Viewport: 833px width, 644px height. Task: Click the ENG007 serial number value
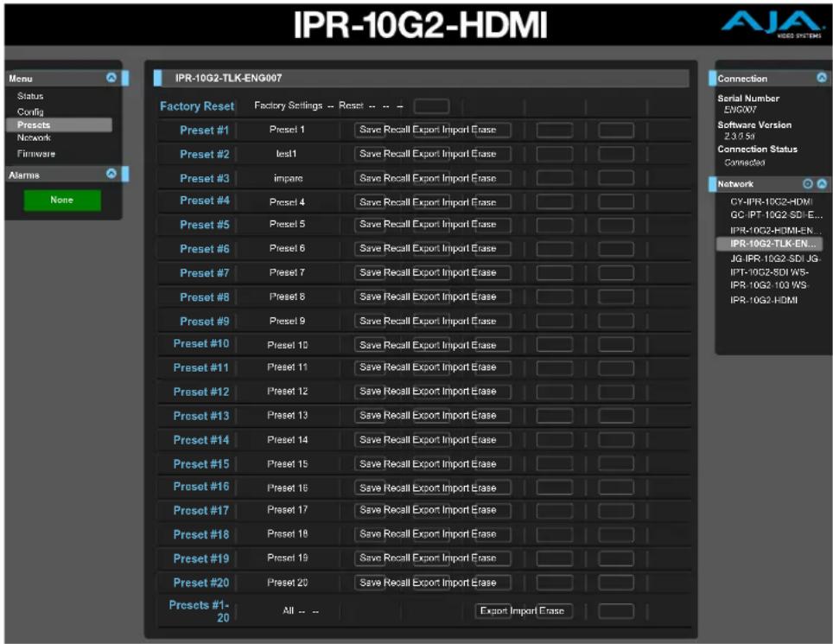pos(740,110)
